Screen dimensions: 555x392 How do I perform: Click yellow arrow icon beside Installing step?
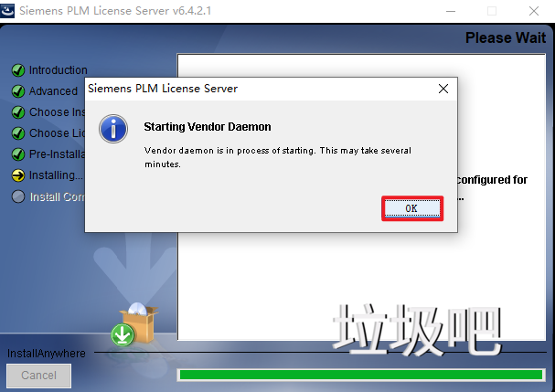(18, 175)
